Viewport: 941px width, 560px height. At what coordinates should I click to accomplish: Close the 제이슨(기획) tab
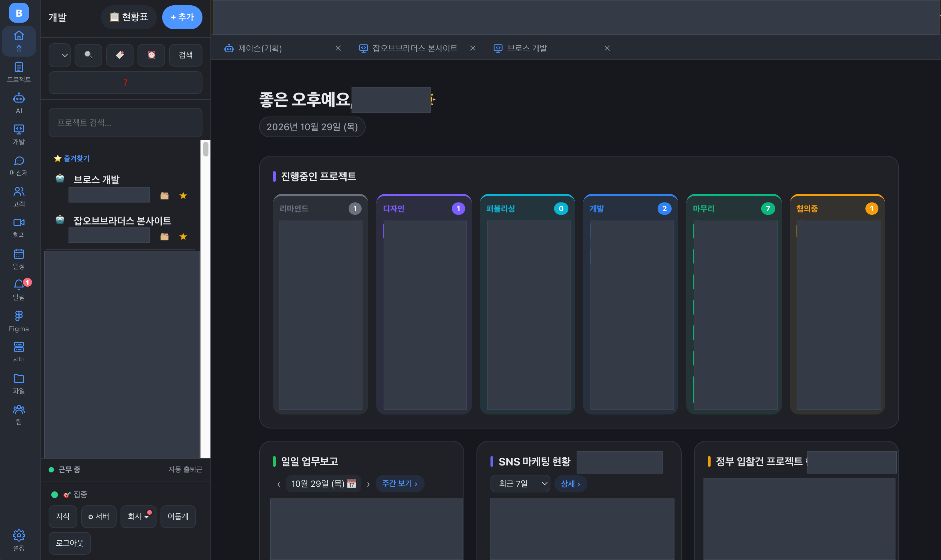[338, 48]
